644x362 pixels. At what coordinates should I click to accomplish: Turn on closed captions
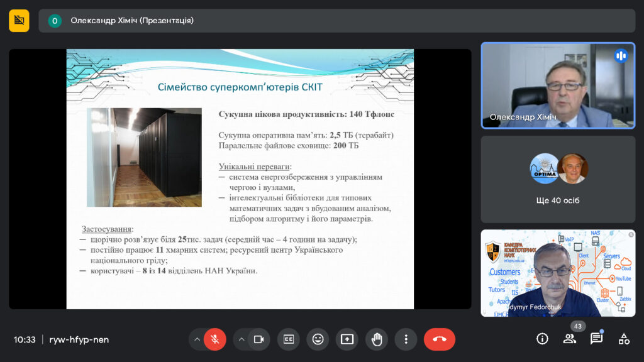289,339
